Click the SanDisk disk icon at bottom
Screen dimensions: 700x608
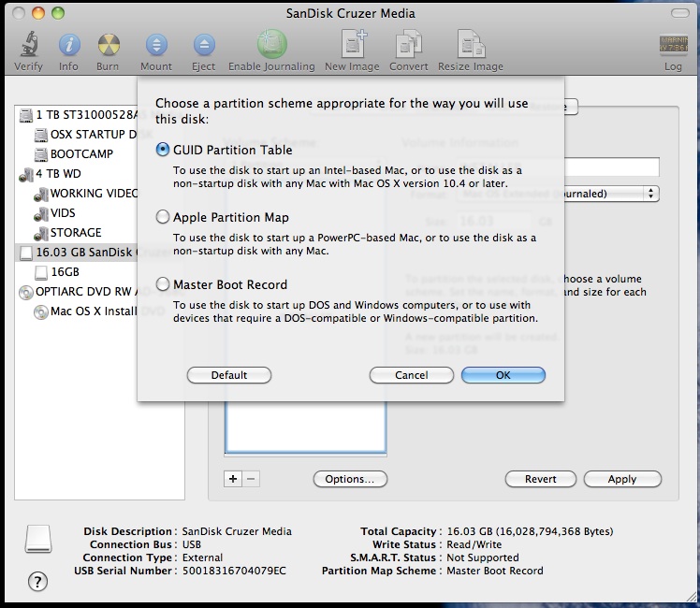[38, 539]
